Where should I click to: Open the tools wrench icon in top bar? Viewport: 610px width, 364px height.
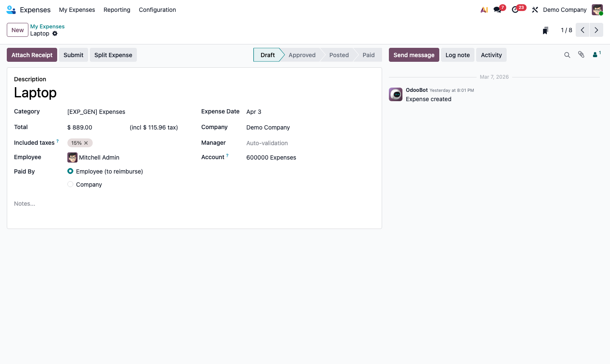535,9
